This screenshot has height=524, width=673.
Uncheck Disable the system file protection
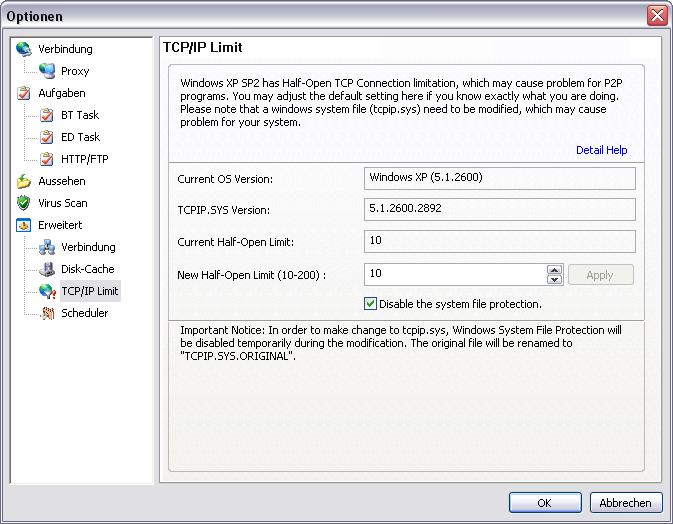click(x=370, y=304)
